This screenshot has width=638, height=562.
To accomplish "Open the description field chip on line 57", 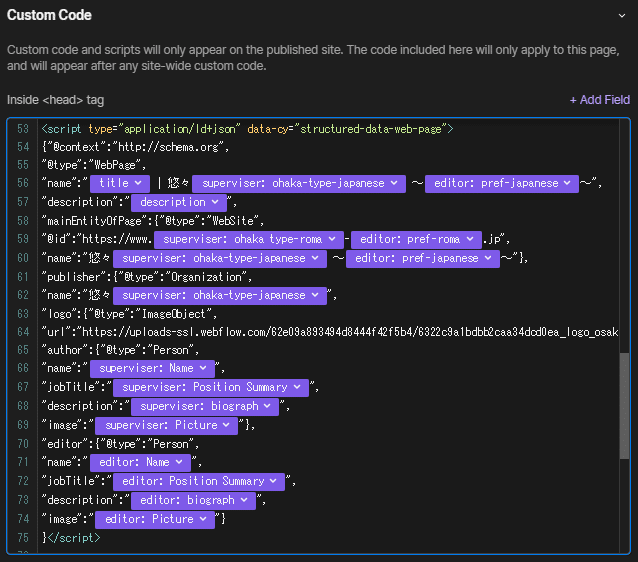I will coord(179,202).
